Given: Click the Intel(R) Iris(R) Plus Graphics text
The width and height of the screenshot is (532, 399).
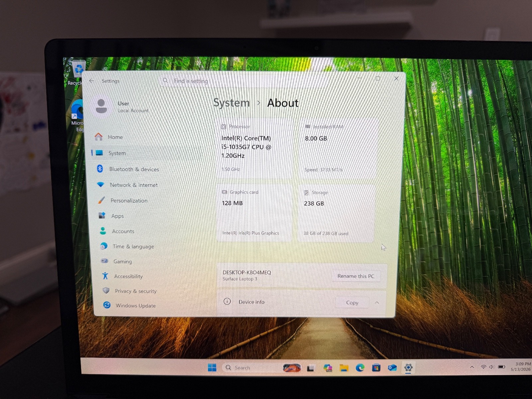Looking at the screenshot, I should point(251,233).
